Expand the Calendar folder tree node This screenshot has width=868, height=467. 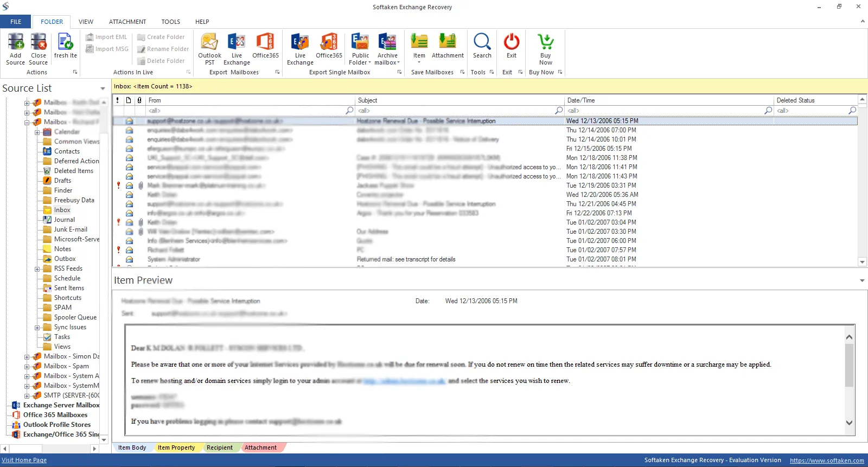(37, 132)
